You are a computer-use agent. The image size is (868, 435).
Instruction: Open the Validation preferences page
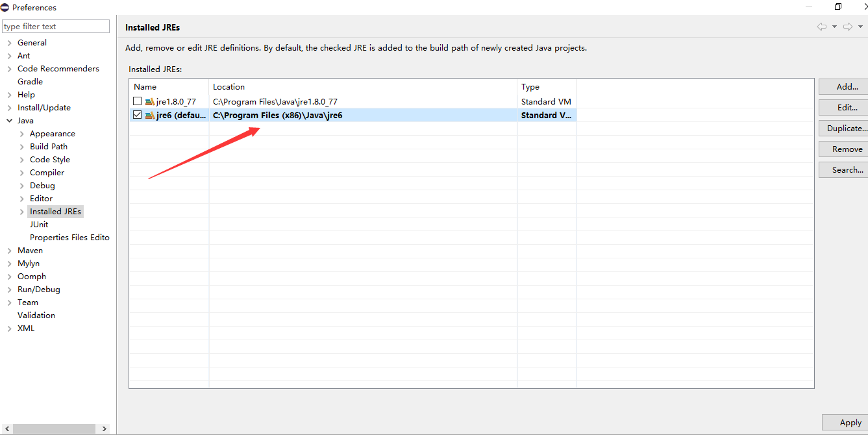coord(36,316)
